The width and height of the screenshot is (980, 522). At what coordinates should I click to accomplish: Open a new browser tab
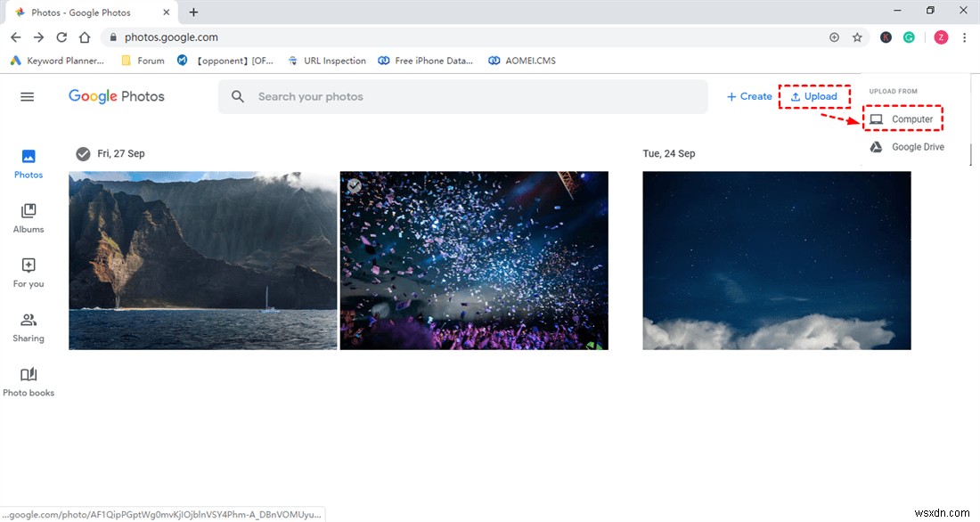point(193,12)
